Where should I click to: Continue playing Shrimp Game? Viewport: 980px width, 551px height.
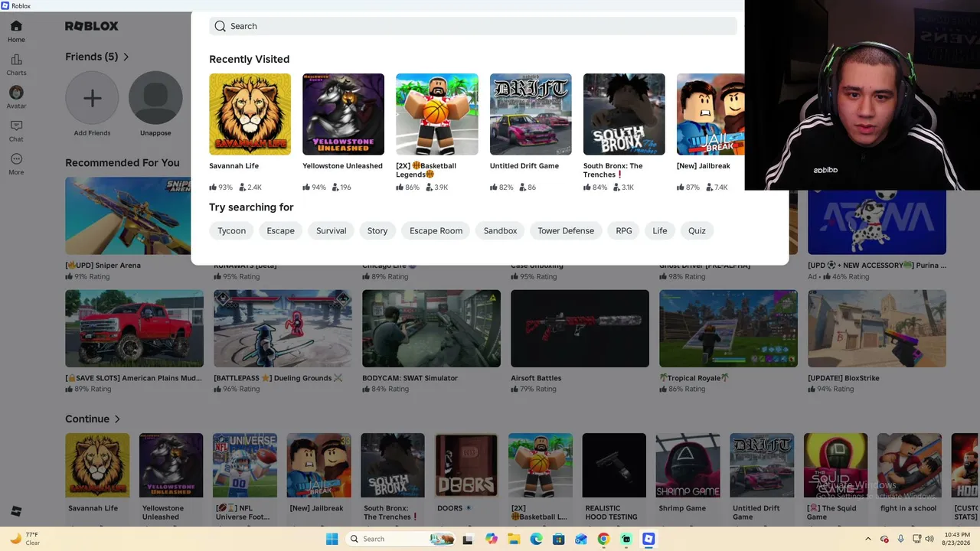[688, 465]
